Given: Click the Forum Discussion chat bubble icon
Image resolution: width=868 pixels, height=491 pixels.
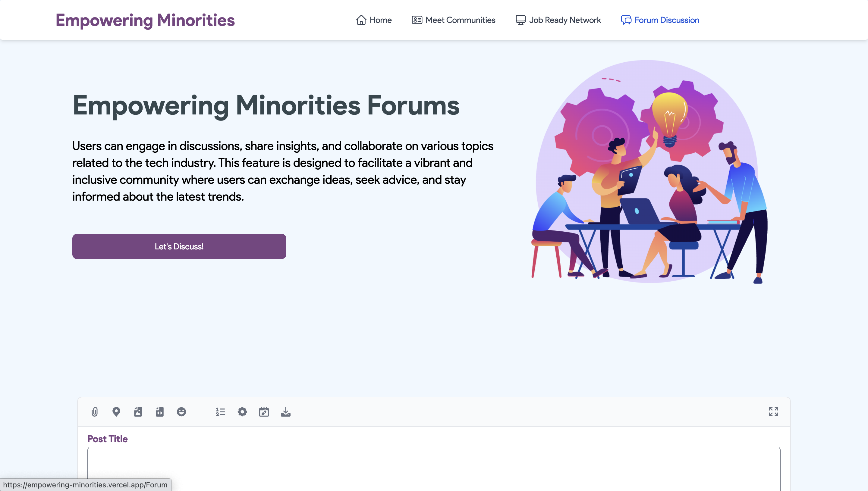Looking at the screenshot, I should tap(627, 20).
